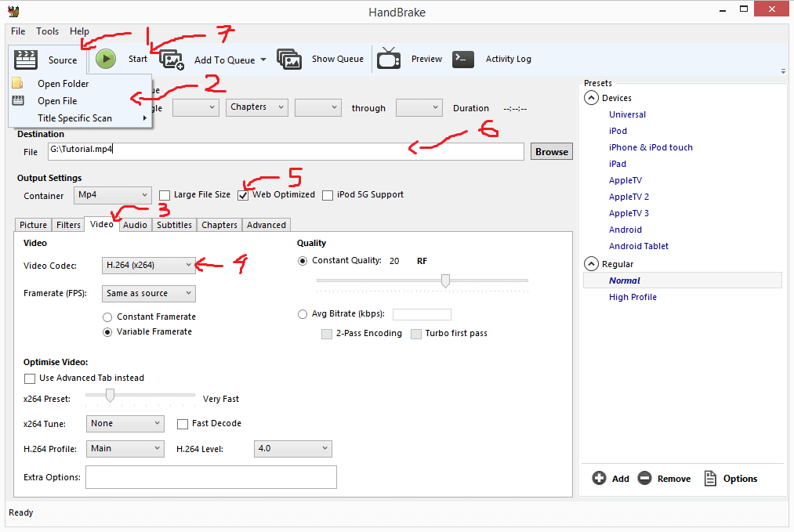
Task: Switch to the Filters tab
Action: 68,225
